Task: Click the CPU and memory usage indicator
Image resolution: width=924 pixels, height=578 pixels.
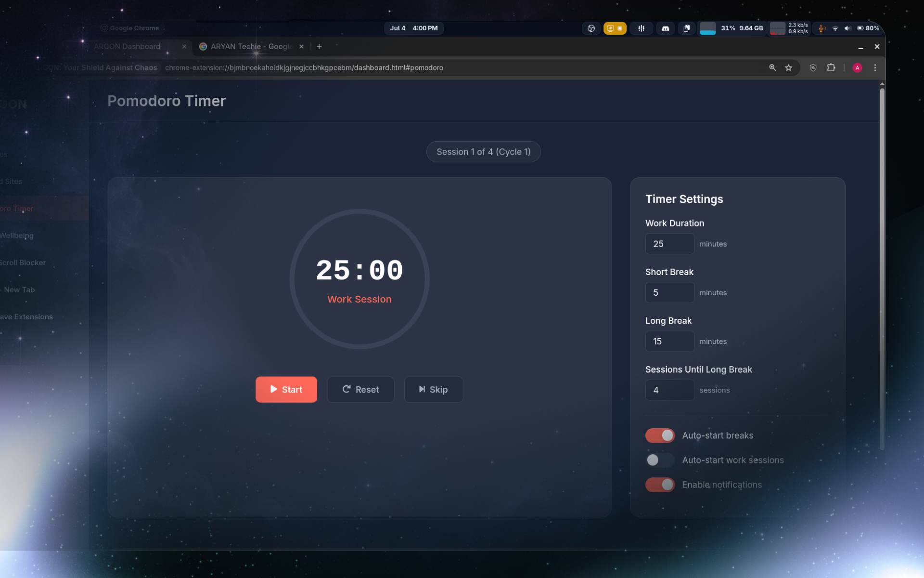Action: (731, 28)
